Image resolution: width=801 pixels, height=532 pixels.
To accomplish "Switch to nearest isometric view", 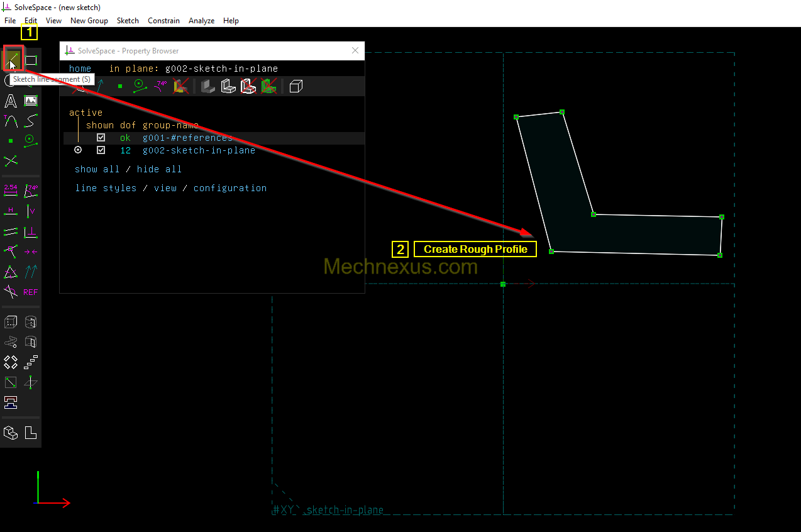I will click(11, 433).
